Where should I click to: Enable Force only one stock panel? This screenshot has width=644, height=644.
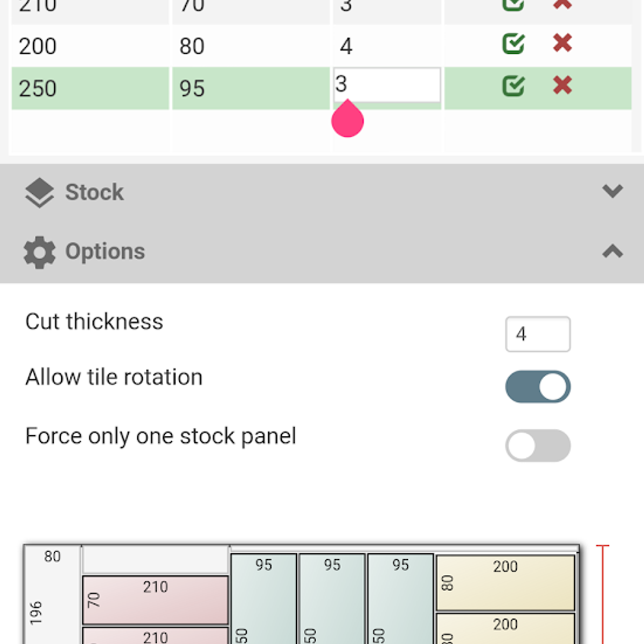click(x=538, y=445)
